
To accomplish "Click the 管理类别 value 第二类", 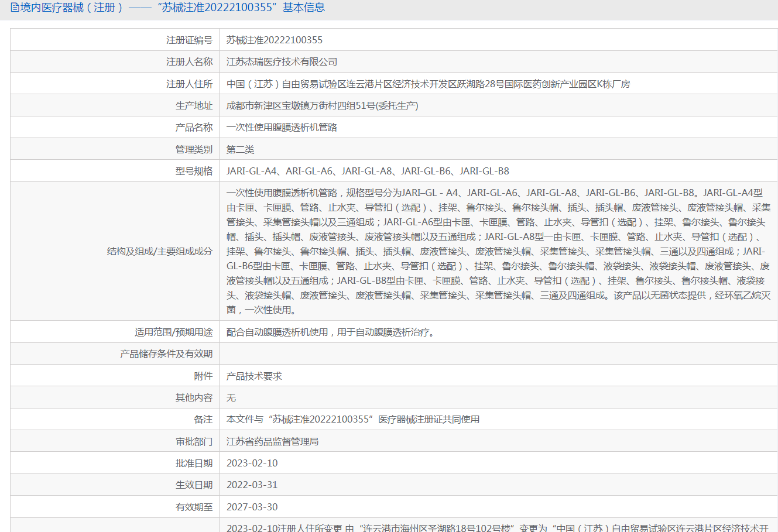I will pos(240,149).
